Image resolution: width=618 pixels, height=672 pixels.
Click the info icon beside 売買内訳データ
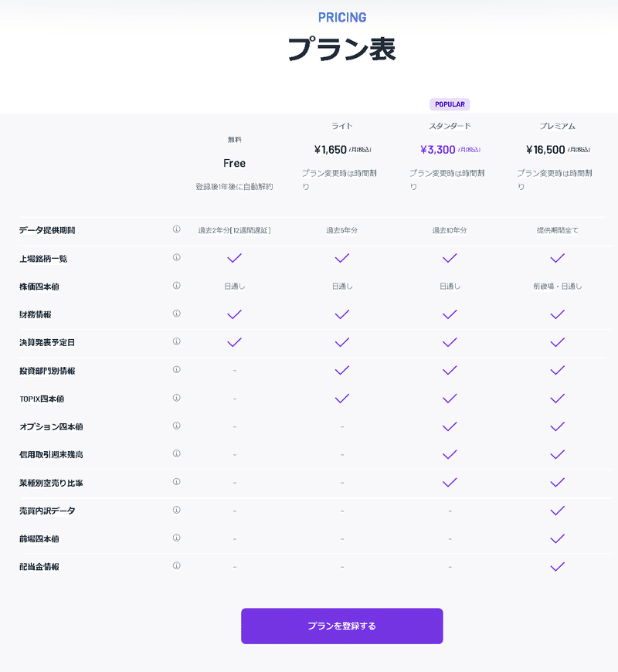[178, 511]
